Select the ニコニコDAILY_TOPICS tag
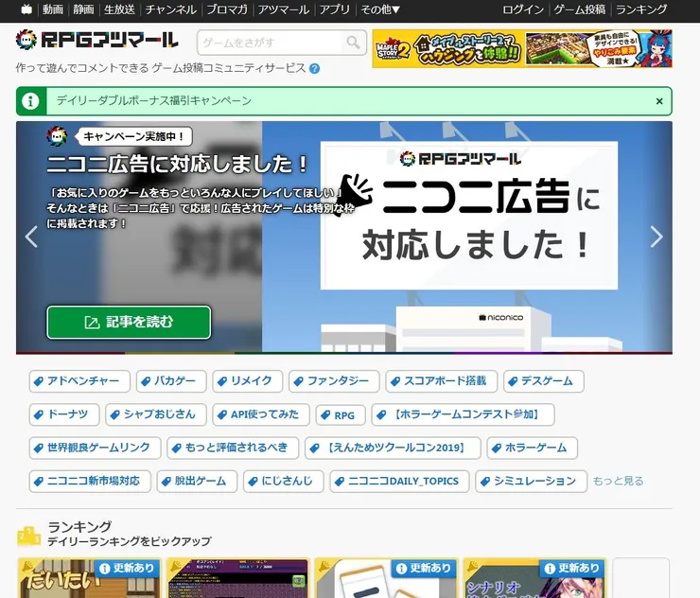The width and height of the screenshot is (700, 598). [399, 481]
